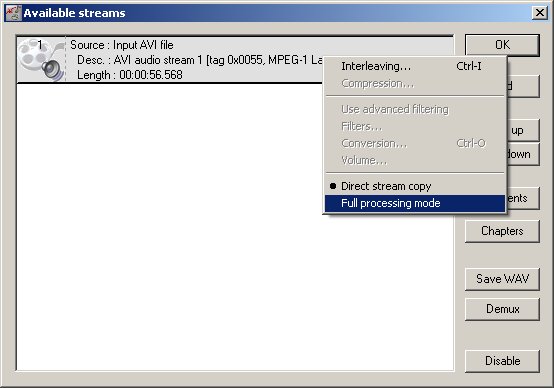Image resolution: width=554 pixels, height=388 pixels.
Task: Click the Disable button
Action: point(502,361)
